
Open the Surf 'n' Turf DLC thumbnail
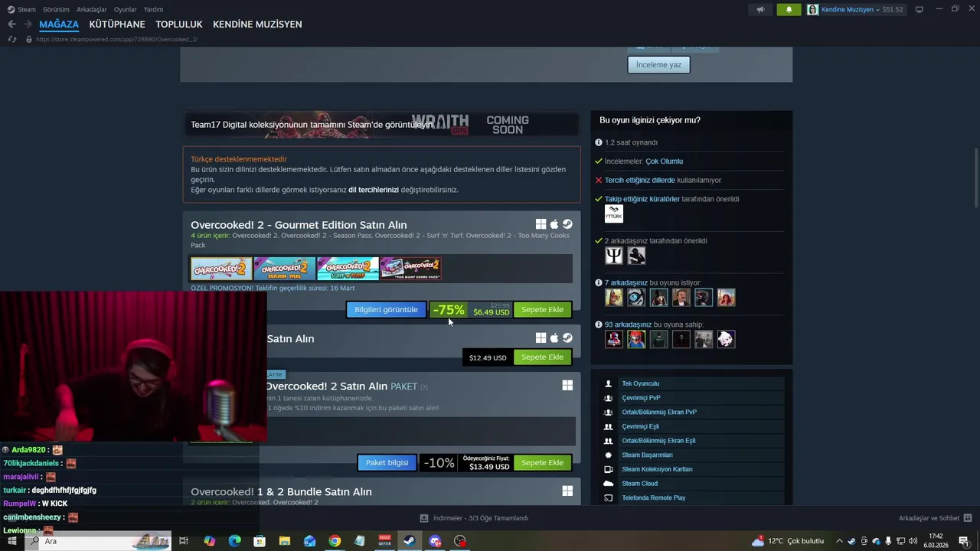348,269
